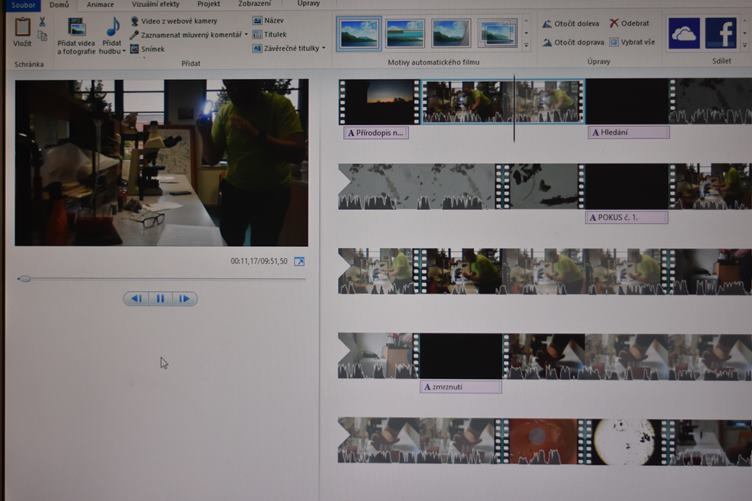Click Video z webové kamery
Viewport: 752px width, 501px height.
tap(174, 21)
